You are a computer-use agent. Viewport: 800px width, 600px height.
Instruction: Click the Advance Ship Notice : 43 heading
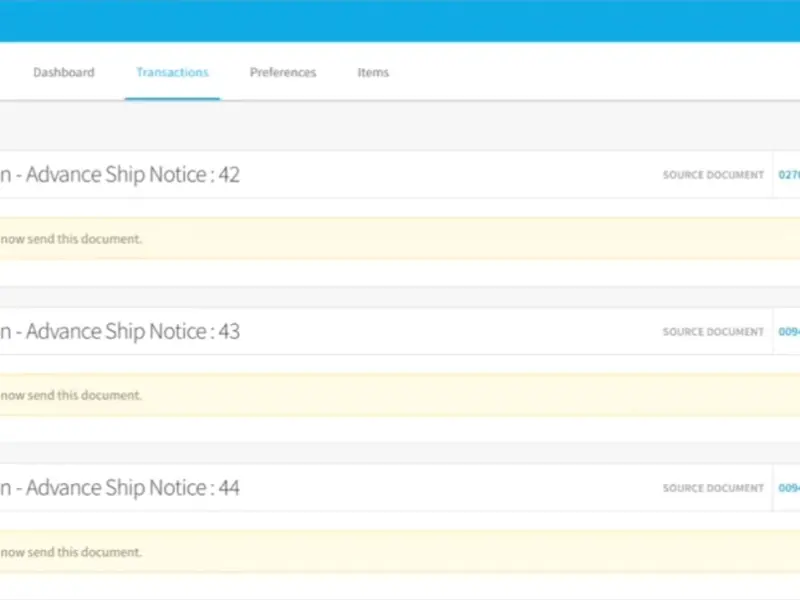coord(132,331)
